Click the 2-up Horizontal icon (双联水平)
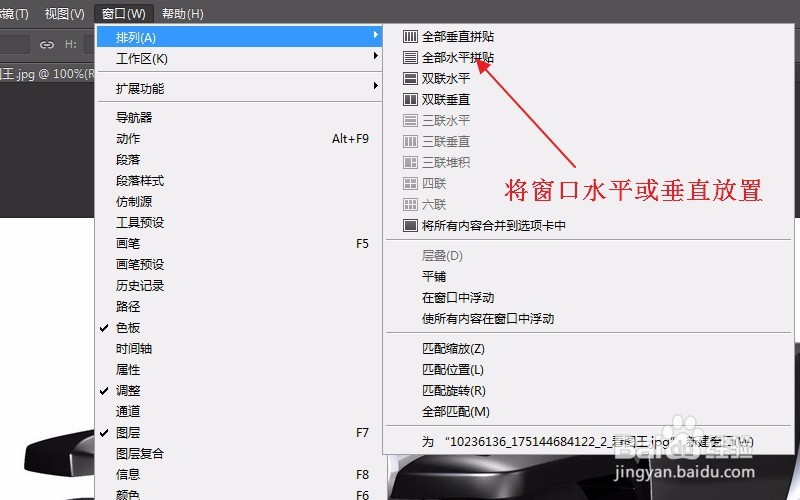Image resolution: width=800 pixels, height=500 pixels. click(410, 78)
